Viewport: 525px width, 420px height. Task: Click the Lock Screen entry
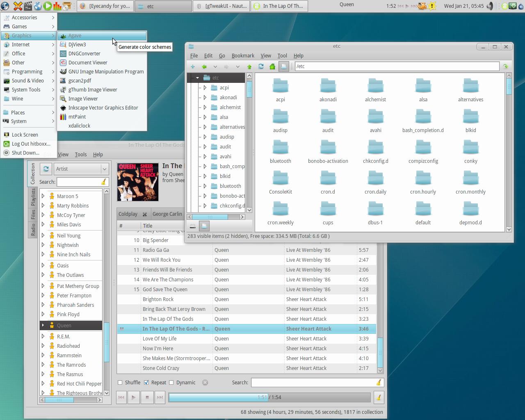point(28,135)
